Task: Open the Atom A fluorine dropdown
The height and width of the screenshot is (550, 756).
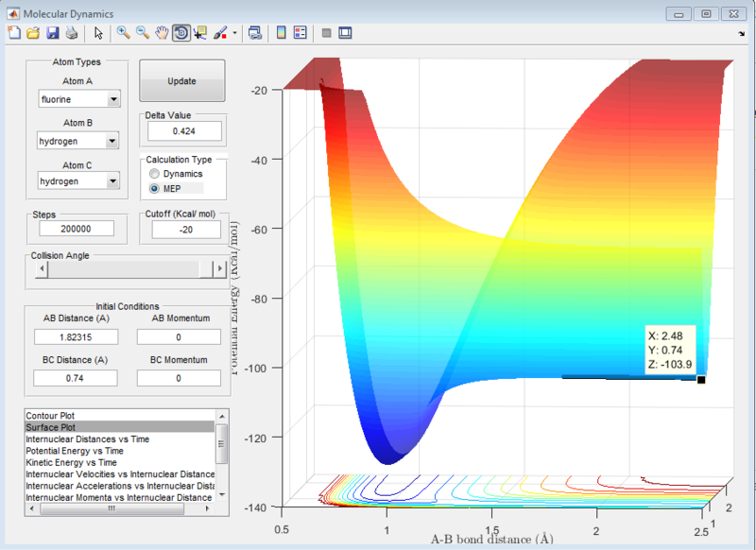Action: coord(79,99)
